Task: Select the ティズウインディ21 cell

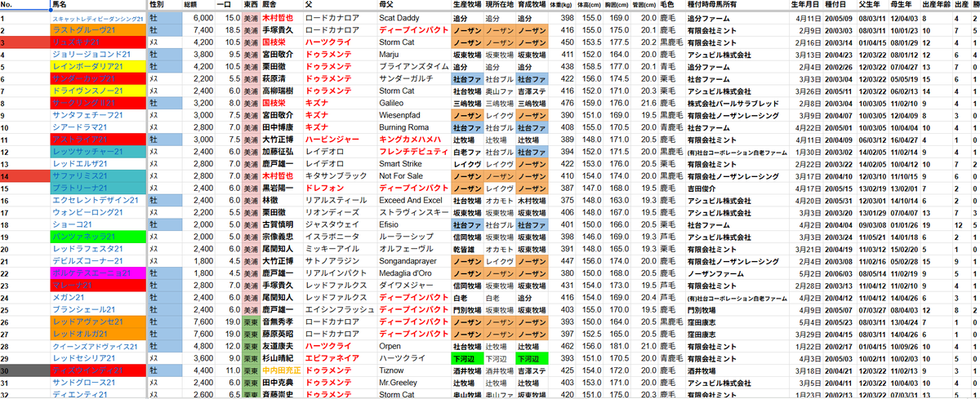Action: pos(99,370)
